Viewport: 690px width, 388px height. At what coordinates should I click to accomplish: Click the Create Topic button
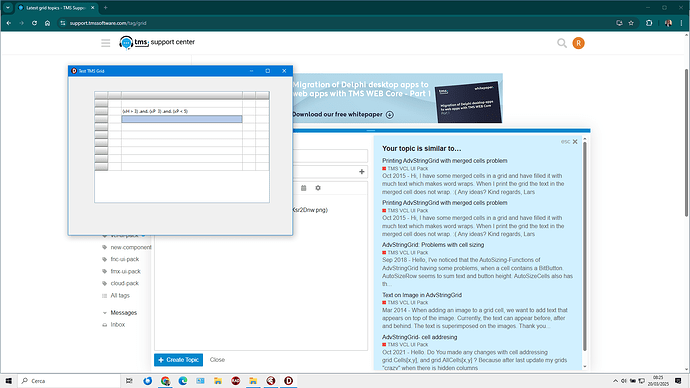coord(178,360)
